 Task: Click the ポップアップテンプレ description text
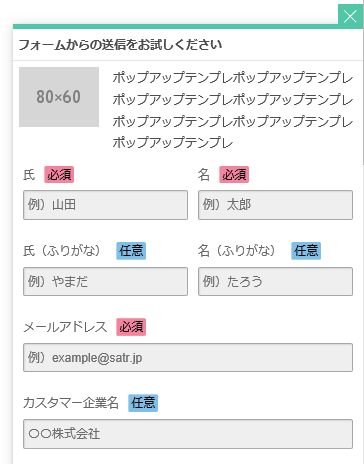click(x=232, y=110)
